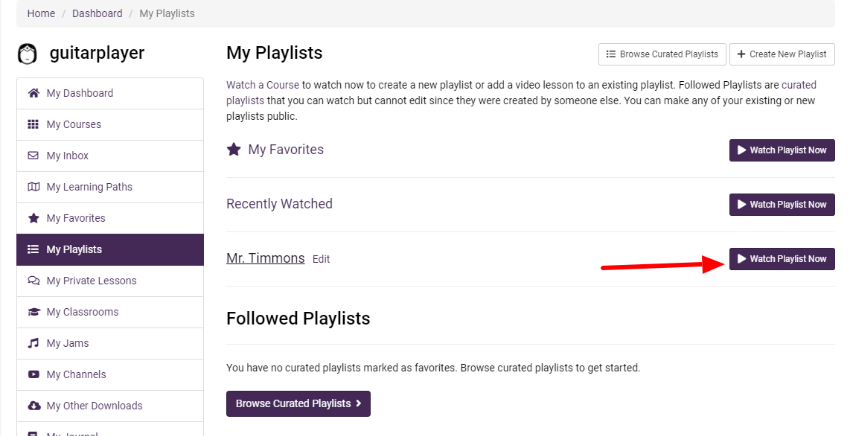
Task: Click the map icon beside My Learning Paths
Action: (x=33, y=187)
